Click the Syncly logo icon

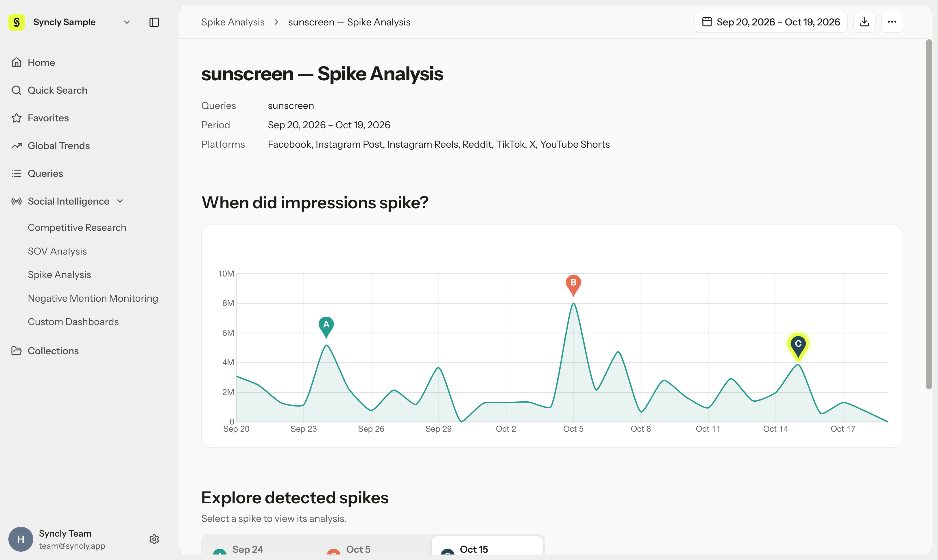pyautogui.click(x=16, y=22)
